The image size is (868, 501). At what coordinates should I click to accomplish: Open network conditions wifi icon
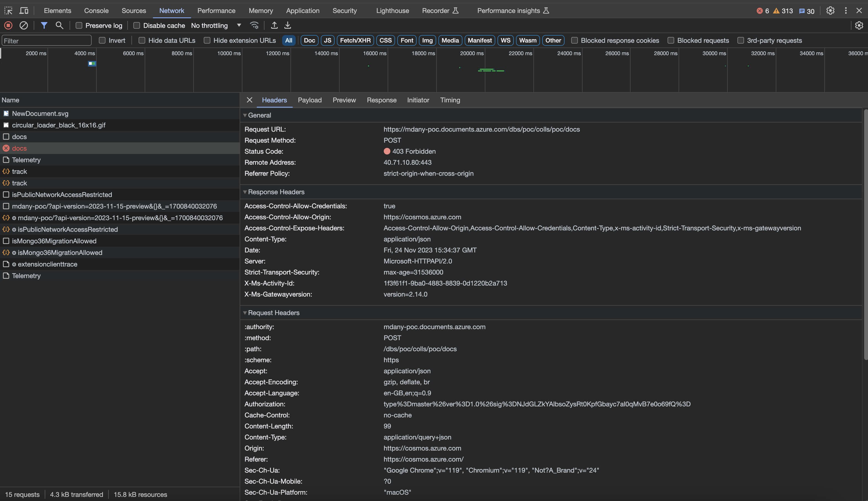point(254,25)
